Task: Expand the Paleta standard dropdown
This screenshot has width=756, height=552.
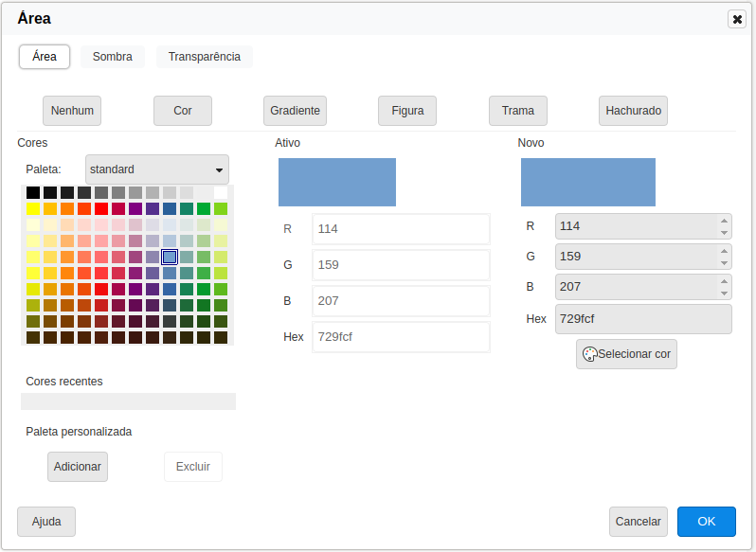Action: [157, 169]
